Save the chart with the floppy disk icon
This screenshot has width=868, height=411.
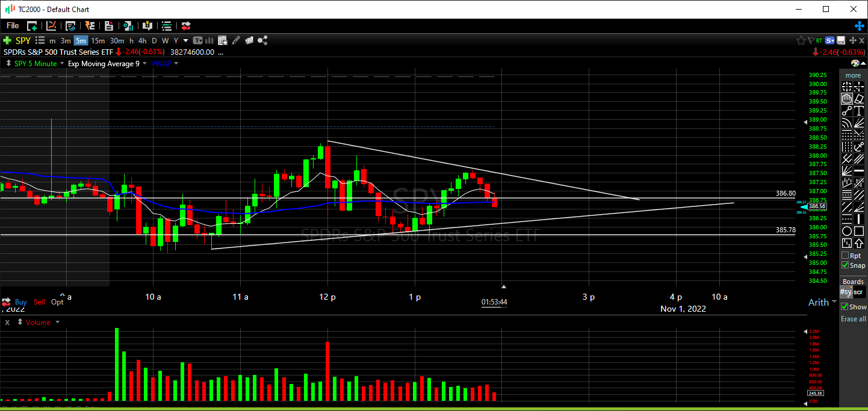click(x=841, y=40)
